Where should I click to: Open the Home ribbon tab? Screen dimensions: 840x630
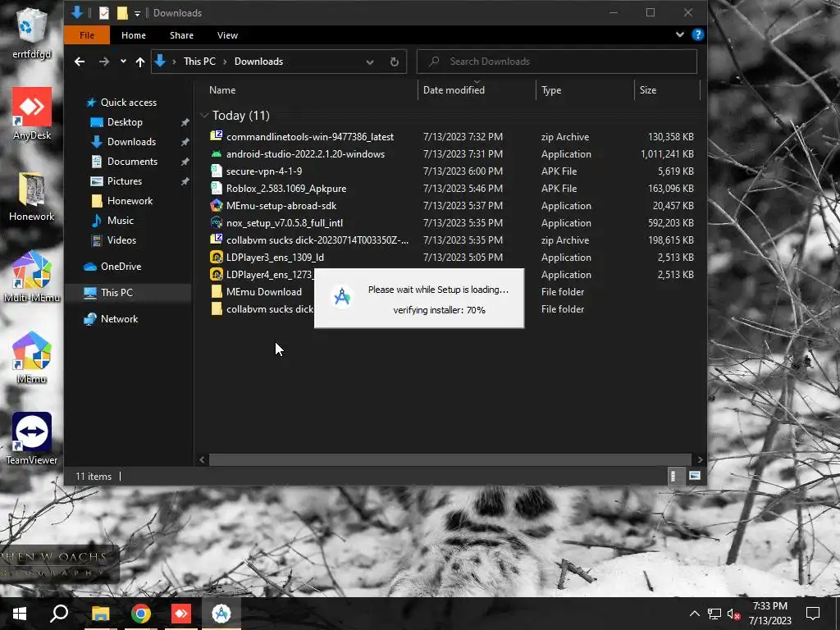click(134, 35)
